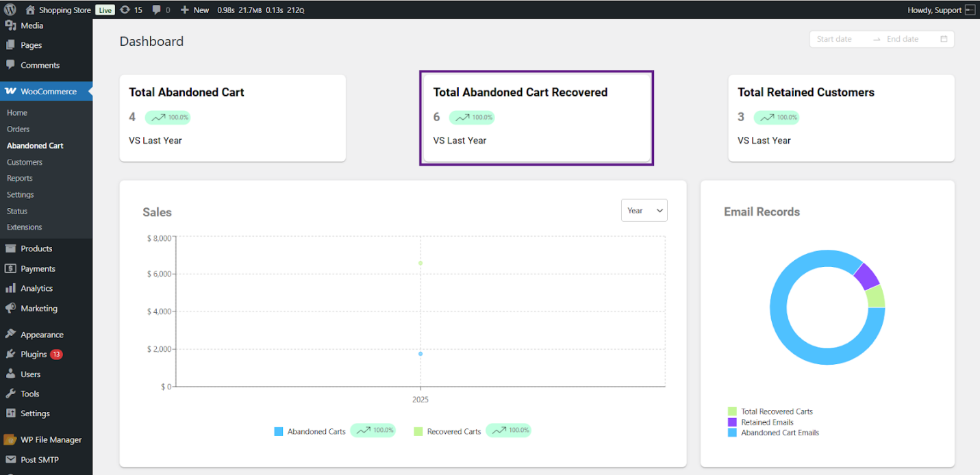980x475 pixels.
Task: Select Products in the sidebar menu
Action: coord(36,248)
